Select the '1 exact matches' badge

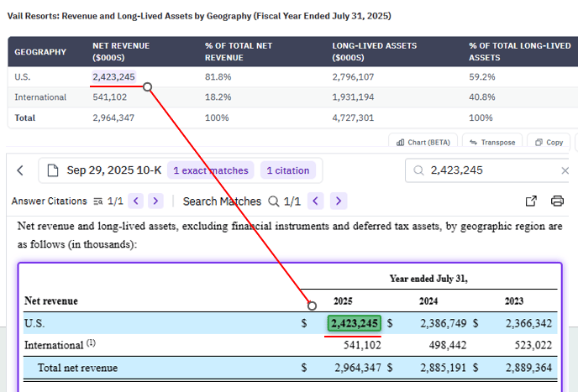tap(211, 170)
